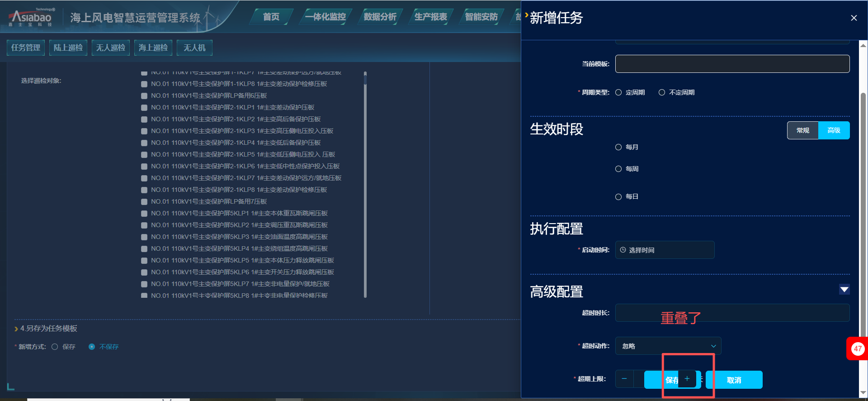Select the 不定周期 radio option
868x401 pixels.
coord(662,92)
